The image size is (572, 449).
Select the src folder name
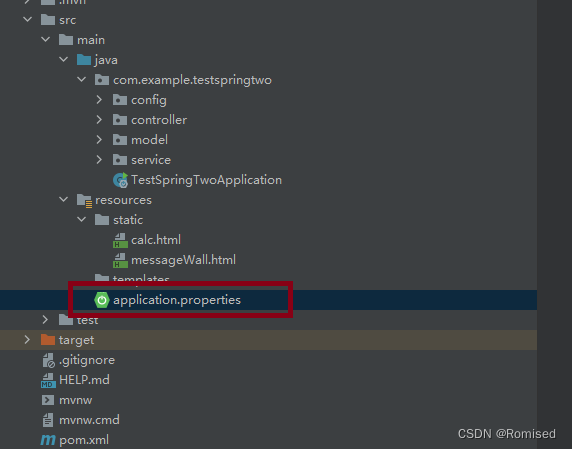(x=67, y=20)
